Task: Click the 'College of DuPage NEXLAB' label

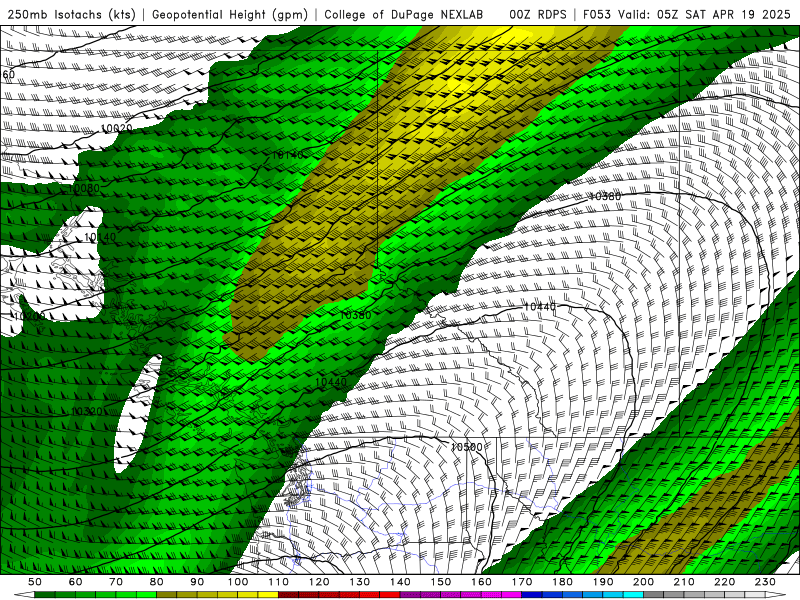Action: (404, 14)
